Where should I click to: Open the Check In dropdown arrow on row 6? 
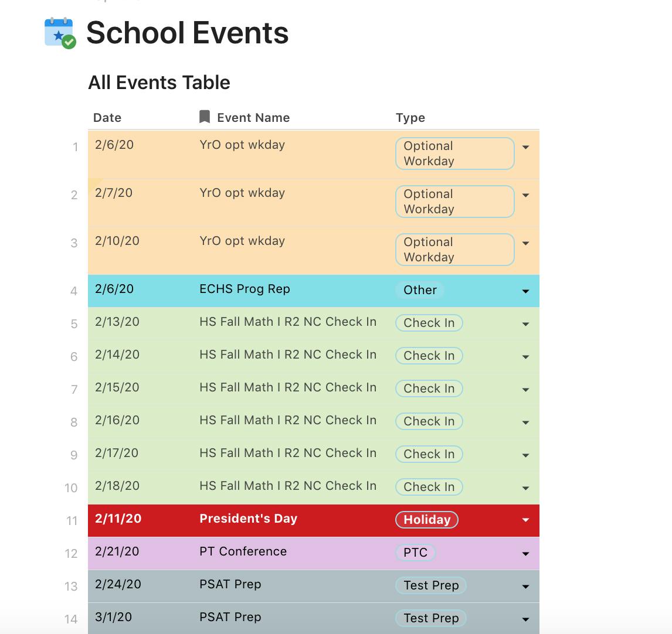[525, 357]
